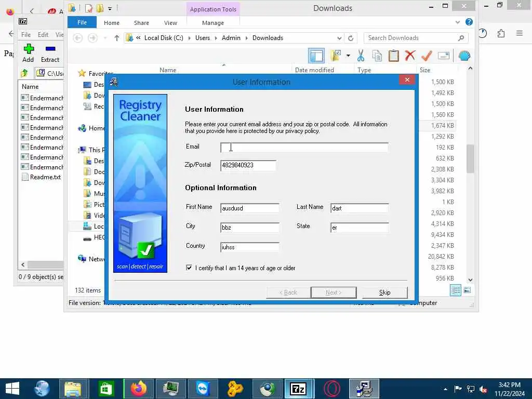The width and height of the screenshot is (532, 399).
Task: Click the 7-Zip up folder icon
Action: 24,73
